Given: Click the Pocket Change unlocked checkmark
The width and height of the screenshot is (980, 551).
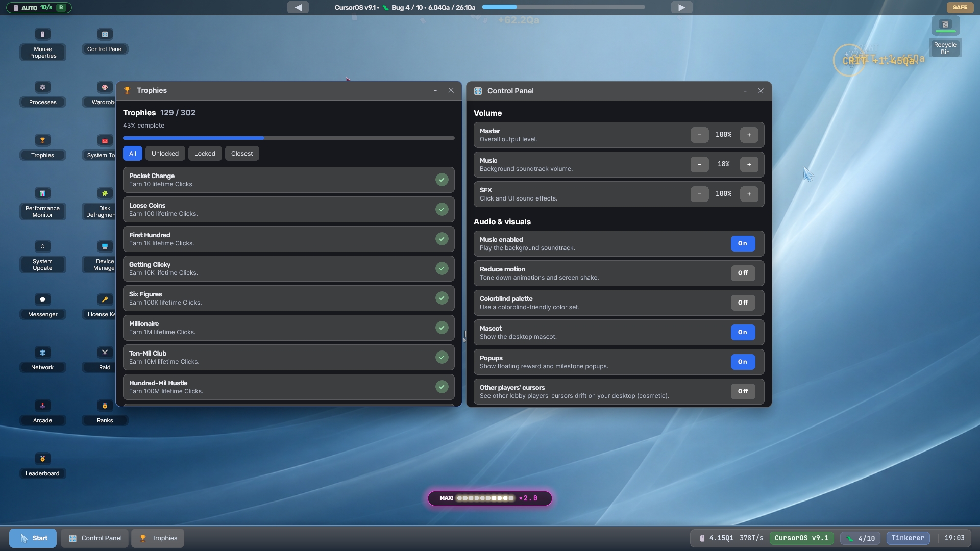Looking at the screenshot, I should (442, 180).
